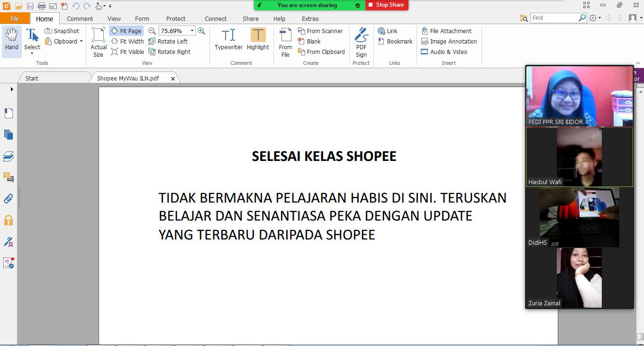Open the File menu
This screenshot has width=644, height=346.
(x=15, y=18)
